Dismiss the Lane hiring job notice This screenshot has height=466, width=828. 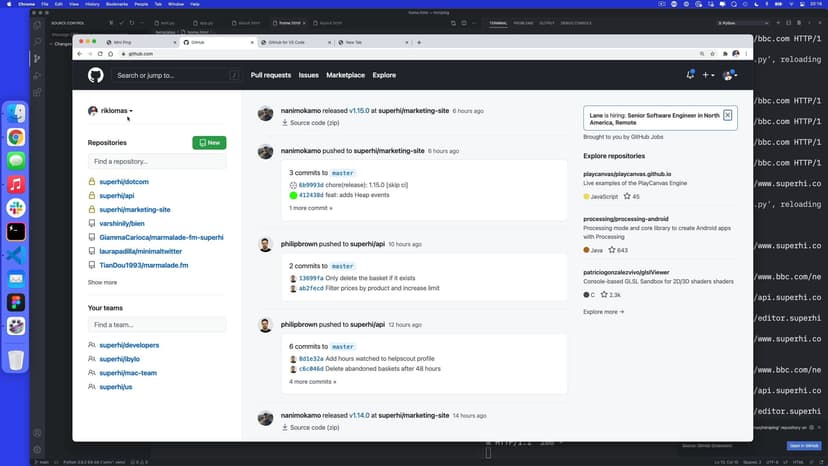[727, 116]
